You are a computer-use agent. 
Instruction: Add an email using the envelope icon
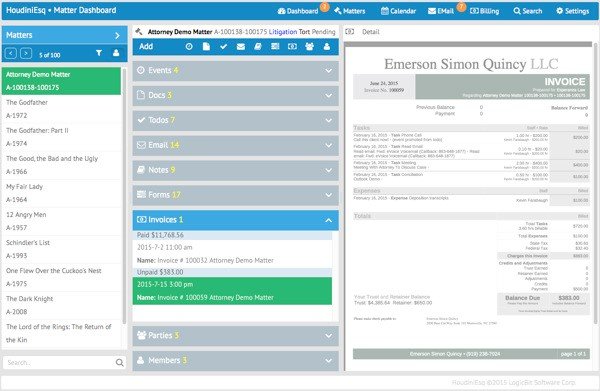coord(241,47)
